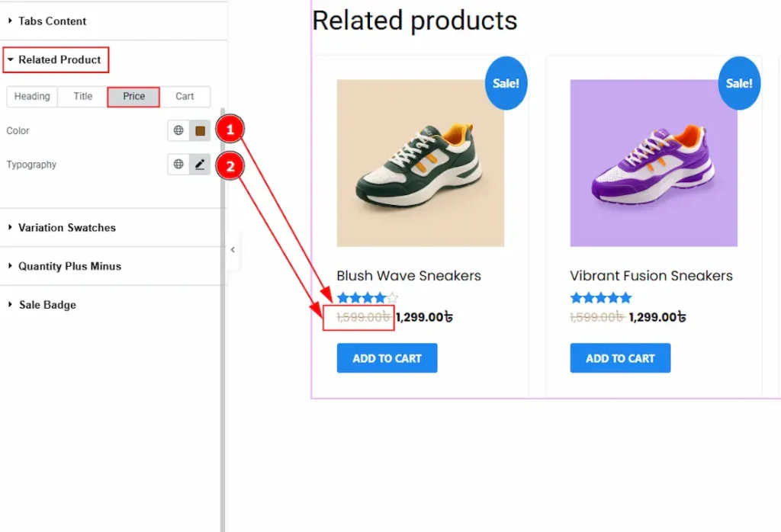
Task: Switch to the Heading tab
Action: [x=32, y=97]
